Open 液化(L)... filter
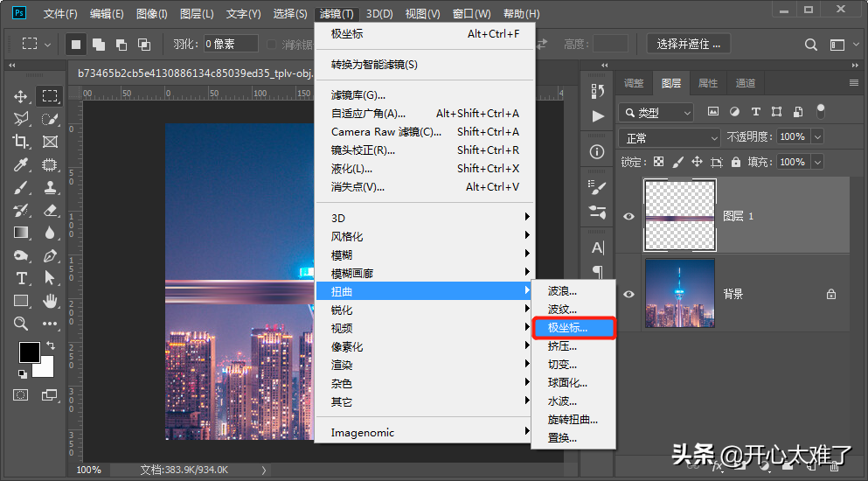The width and height of the screenshot is (868, 481). [x=425, y=169]
